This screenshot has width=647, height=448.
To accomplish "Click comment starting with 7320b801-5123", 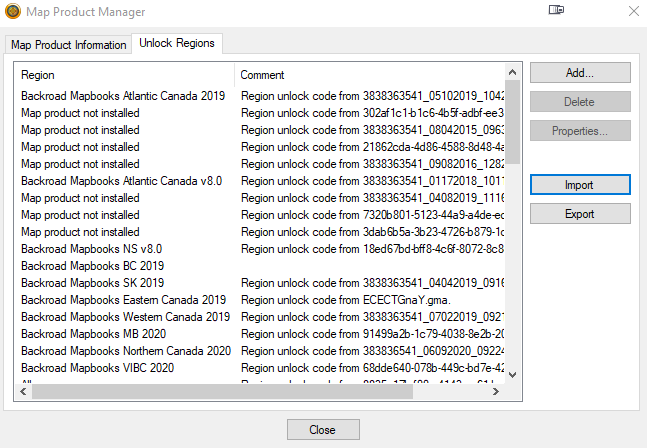I will point(372,215).
